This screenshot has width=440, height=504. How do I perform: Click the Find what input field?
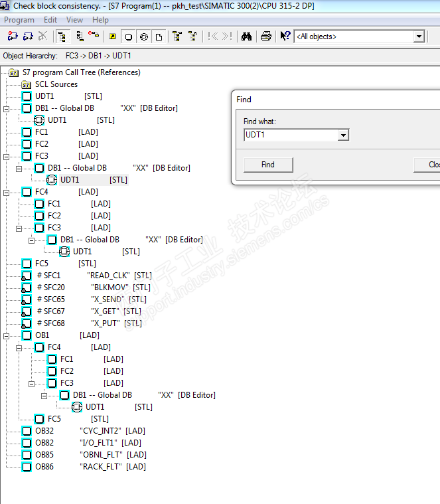point(291,135)
